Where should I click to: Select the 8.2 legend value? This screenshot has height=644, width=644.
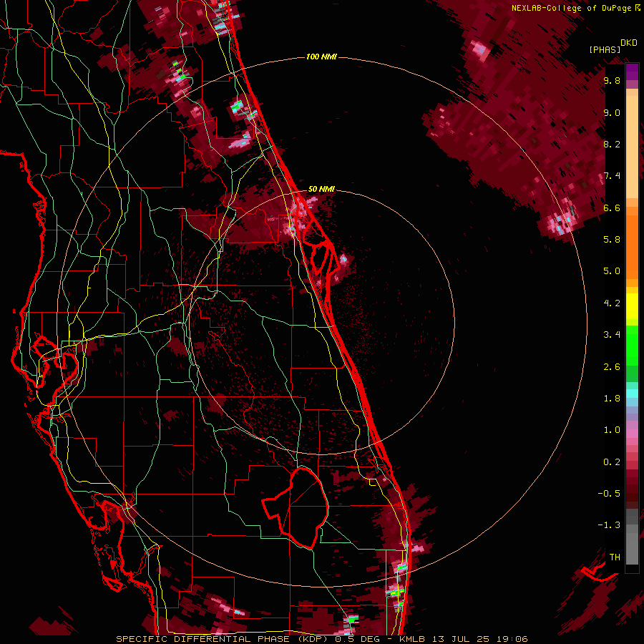pyautogui.click(x=612, y=144)
